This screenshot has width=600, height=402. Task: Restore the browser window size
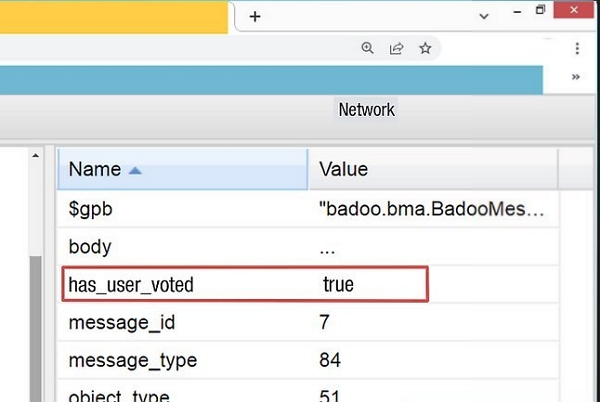[x=541, y=11]
